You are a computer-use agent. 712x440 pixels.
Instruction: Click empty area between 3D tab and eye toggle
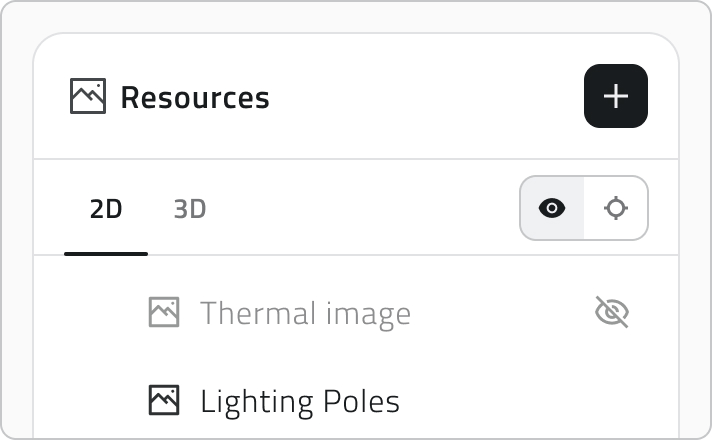point(363,208)
